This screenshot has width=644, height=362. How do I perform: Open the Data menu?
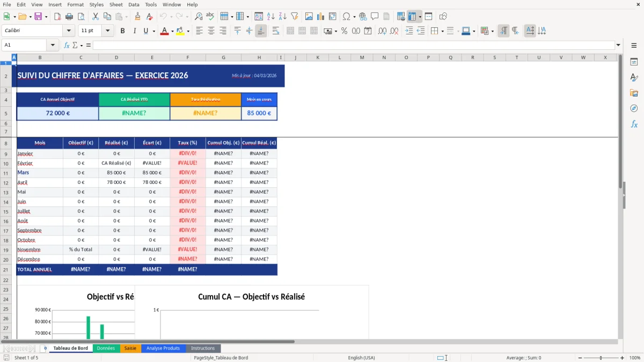point(134,4)
